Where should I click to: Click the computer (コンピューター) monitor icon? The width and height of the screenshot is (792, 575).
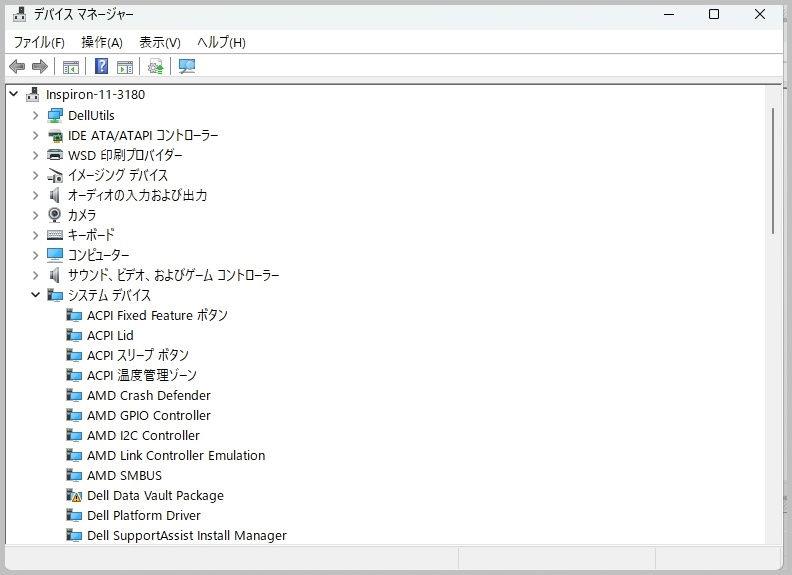tap(55, 255)
